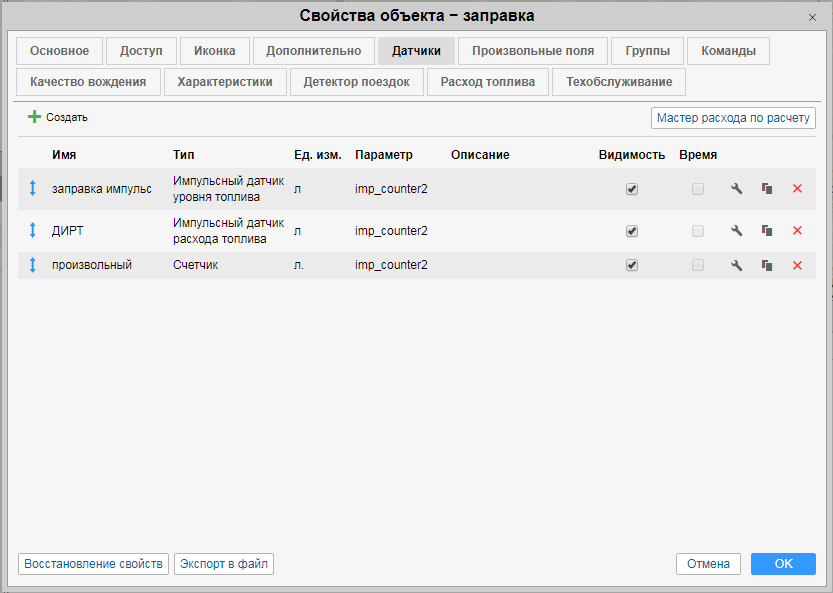Image resolution: width=833 pixels, height=593 pixels.
Task: Go to the Техобслуживание tab
Action: click(x=619, y=82)
